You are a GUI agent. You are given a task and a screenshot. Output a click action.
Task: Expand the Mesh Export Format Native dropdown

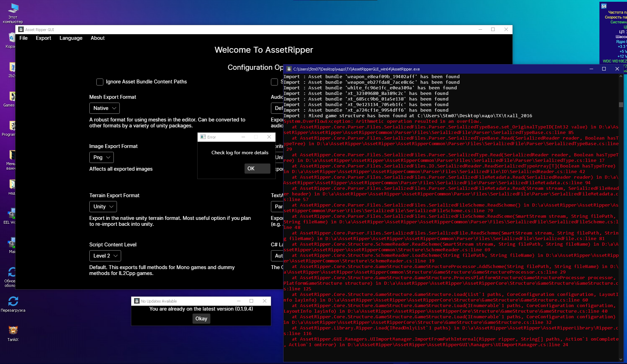coord(104,108)
